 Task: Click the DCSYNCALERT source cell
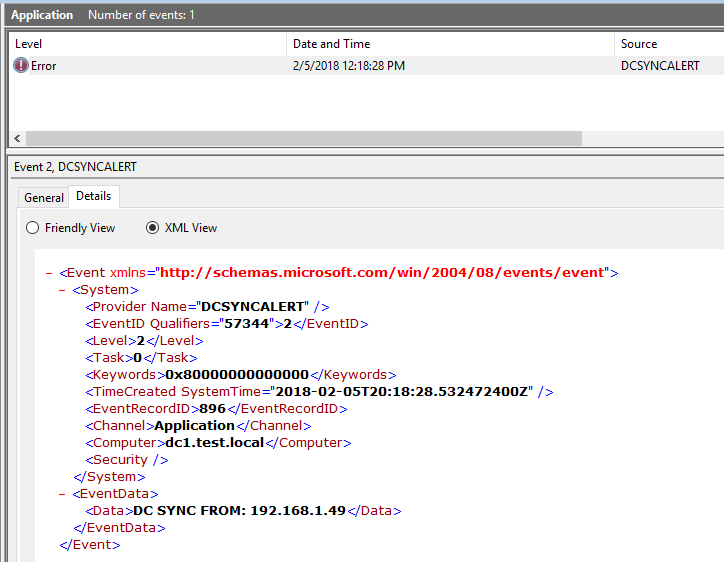coord(660,66)
